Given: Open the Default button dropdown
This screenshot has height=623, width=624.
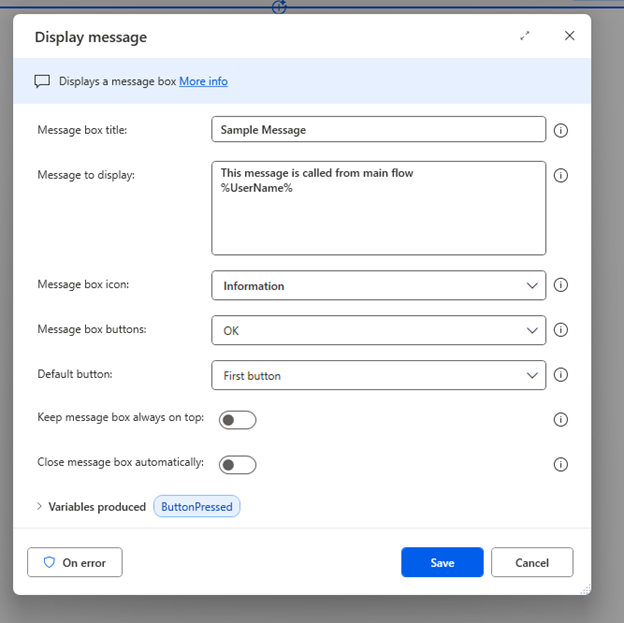Looking at the screenshot, I should (x=378, y=375).
